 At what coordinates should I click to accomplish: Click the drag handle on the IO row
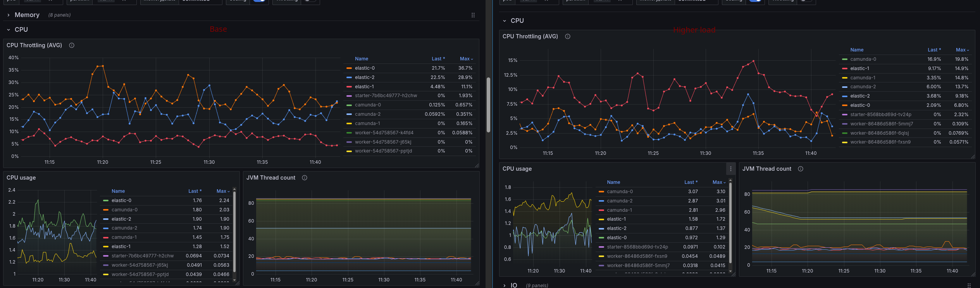click(969, 285)
